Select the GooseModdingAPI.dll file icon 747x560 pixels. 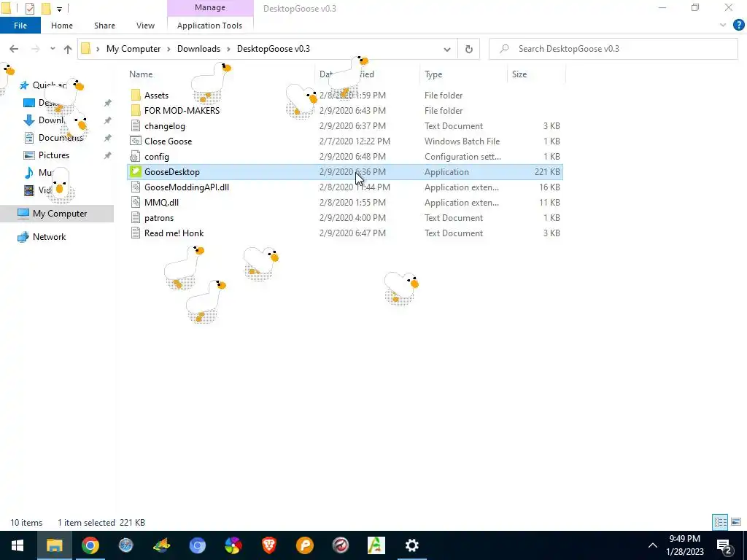(x=136, y=187)
